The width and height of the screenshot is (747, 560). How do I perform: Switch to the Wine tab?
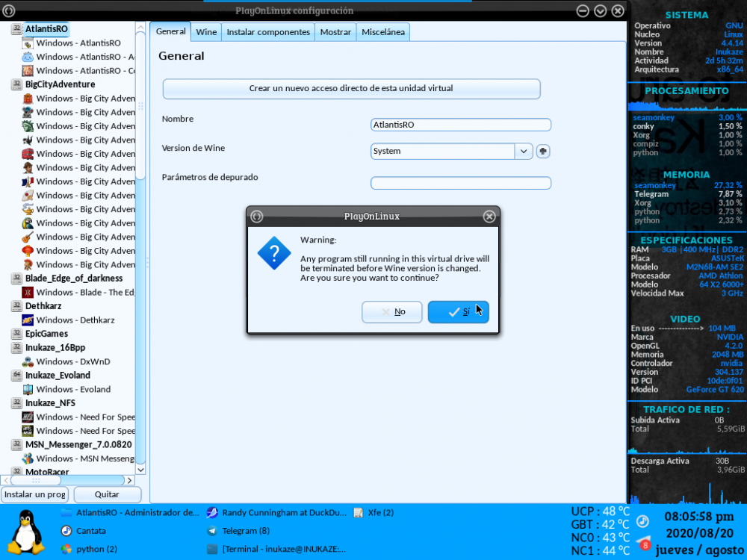click(206, 32)
